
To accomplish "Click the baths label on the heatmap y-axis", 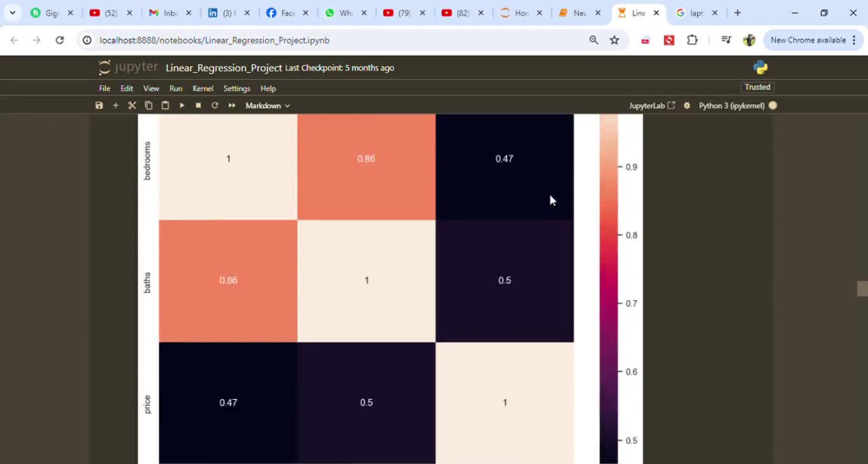I will click(148, 282).
